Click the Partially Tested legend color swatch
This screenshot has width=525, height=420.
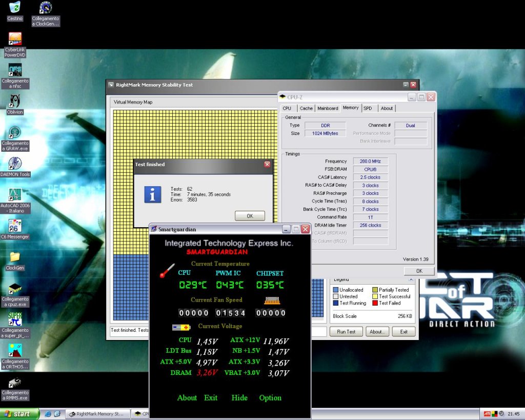(x=375, y=290)
